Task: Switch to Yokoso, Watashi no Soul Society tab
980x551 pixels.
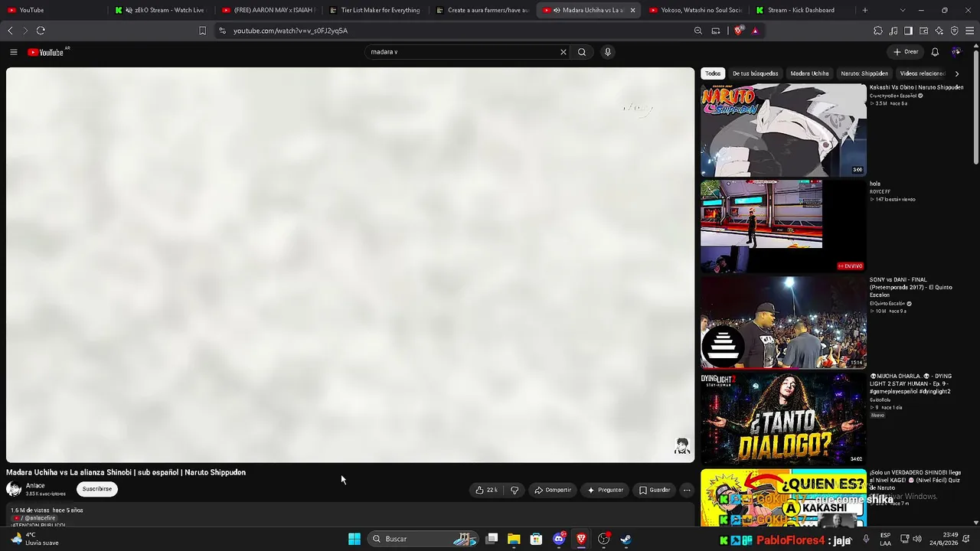Action: [695, 10]
